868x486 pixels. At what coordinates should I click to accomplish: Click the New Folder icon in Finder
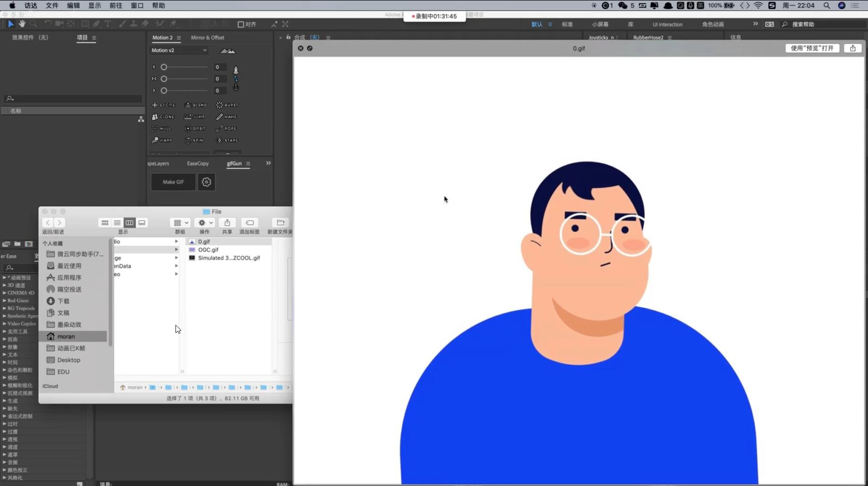coord(280,223)
